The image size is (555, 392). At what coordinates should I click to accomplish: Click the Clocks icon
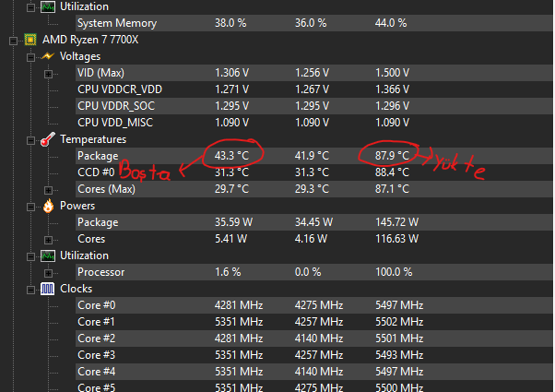(x=46, y=289)
